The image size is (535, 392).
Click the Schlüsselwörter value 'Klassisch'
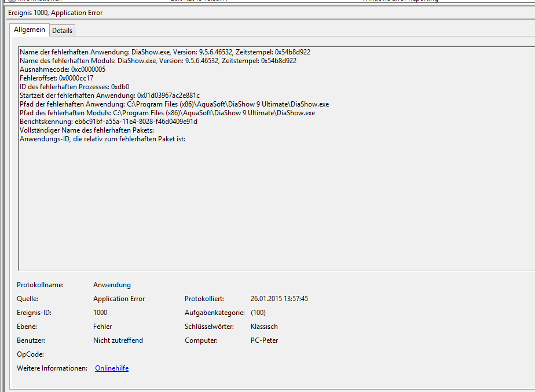click(x=264, y=327)
